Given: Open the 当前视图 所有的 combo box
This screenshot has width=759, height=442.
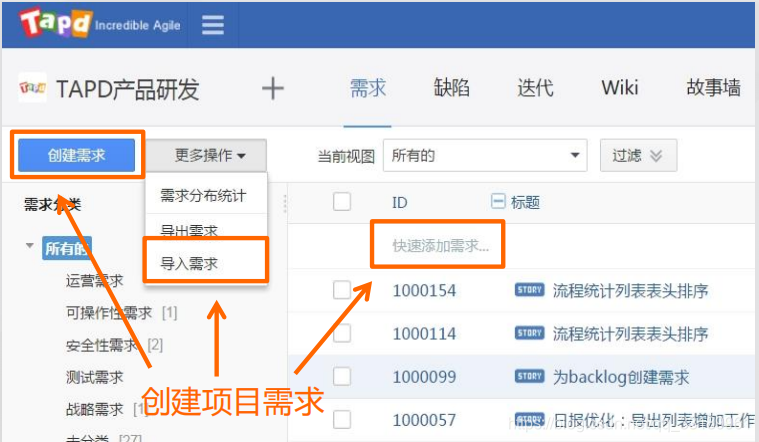Looking at the screenshot, I should click(x=485, y=155).
